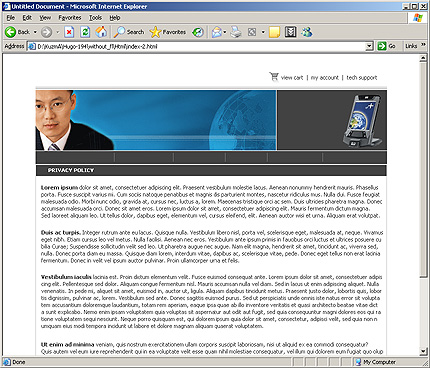
Task: Open the view cart link
Action: coord(292,78)
